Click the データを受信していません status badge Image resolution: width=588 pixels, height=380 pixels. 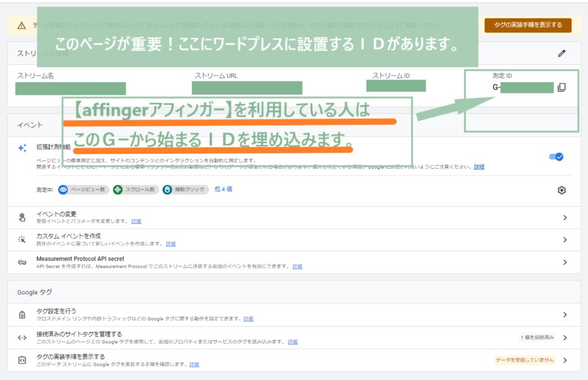pyautogui.click(x=525, y=360)
